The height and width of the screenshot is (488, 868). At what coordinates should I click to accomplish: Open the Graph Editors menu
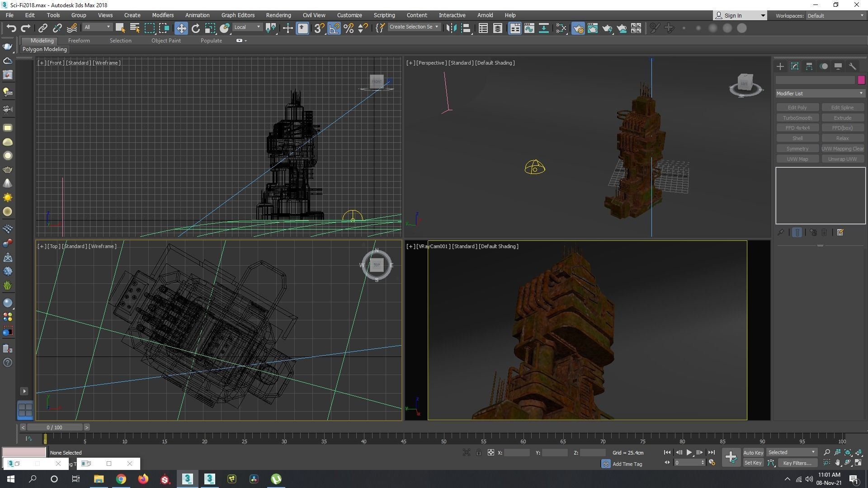click(238, 15)
